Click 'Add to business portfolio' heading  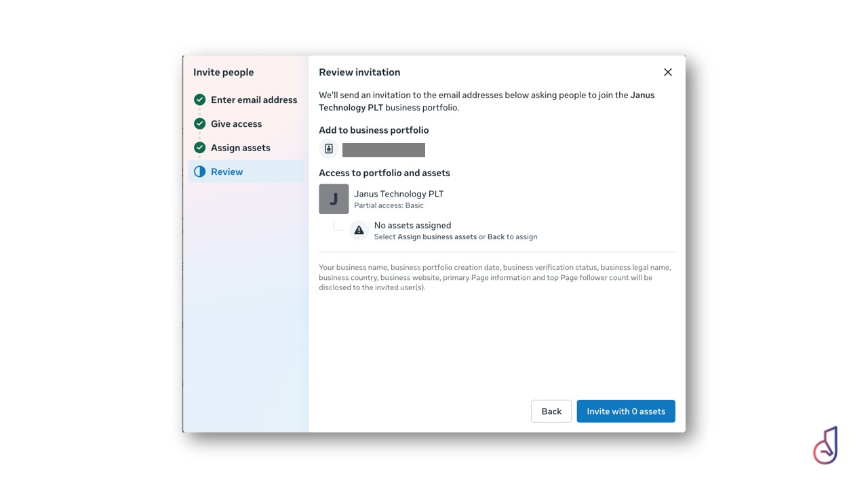click(374, 130)
